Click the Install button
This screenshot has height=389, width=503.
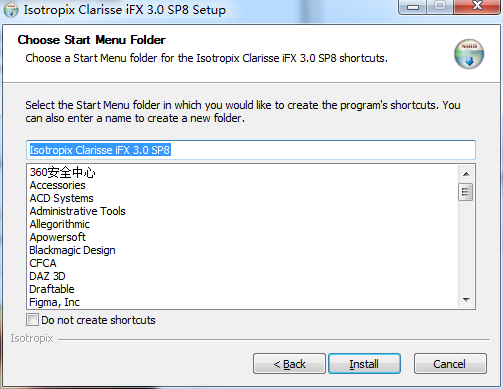click(x=364, y=364)
